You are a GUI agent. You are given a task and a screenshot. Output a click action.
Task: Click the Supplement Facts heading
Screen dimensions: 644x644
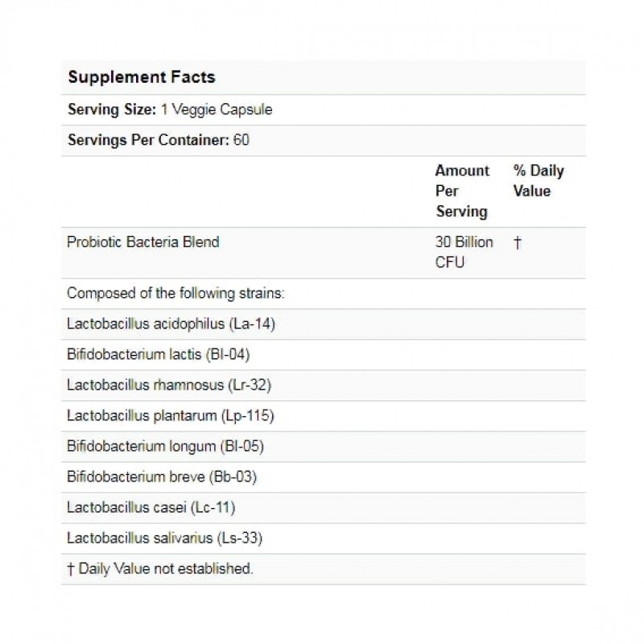tap(141, 77)
